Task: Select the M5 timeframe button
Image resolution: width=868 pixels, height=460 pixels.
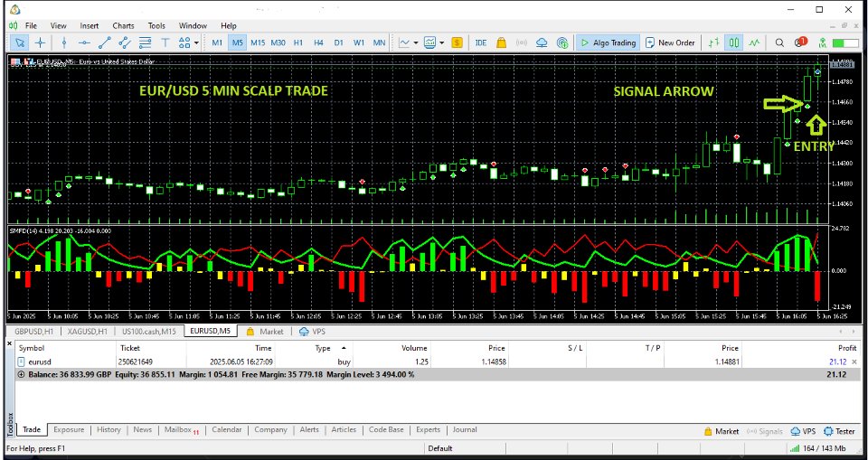Action: point(238,42)
